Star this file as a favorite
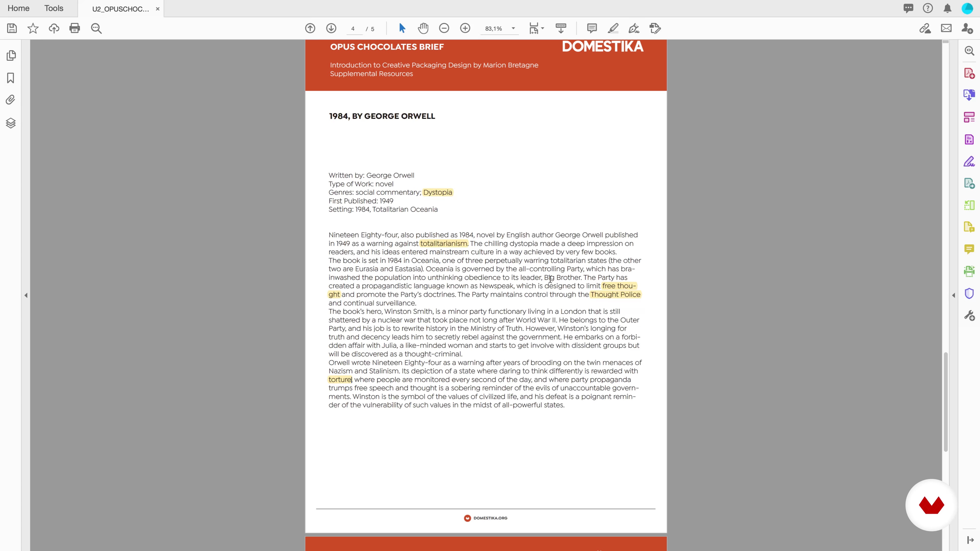The height and width of the screenshot is (551, 980). 33,28
